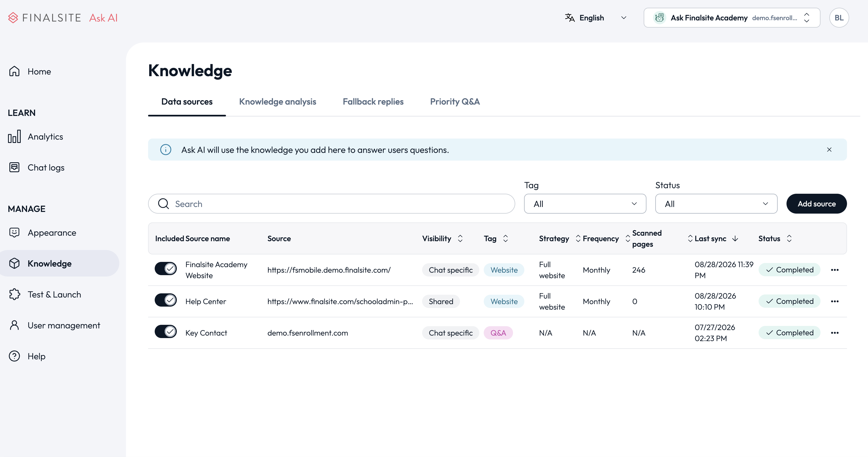The width and height of the screenshot is (868, 457).
Task: Click the Appearance smiley icon
Action: click(14, 233)
